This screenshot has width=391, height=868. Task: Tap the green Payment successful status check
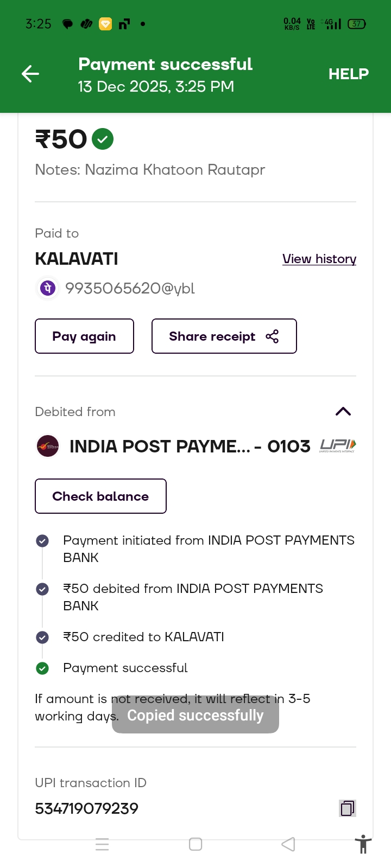pyautogui.click(x=42, y=668)
